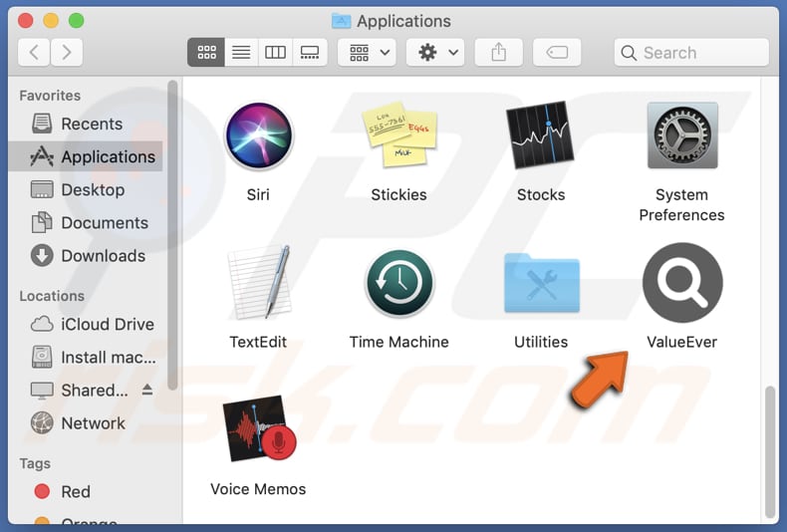Click the Tags section header
The width and height of the screenshot is (787, 532).
click(x=35, y=463)
